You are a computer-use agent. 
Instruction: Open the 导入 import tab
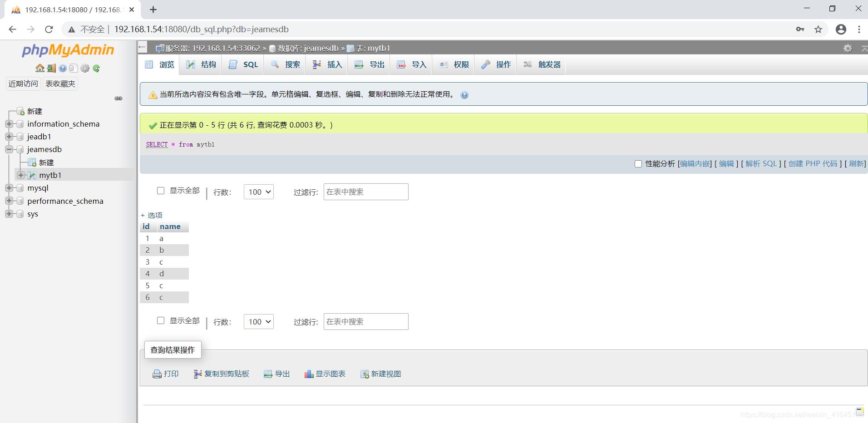411,64
